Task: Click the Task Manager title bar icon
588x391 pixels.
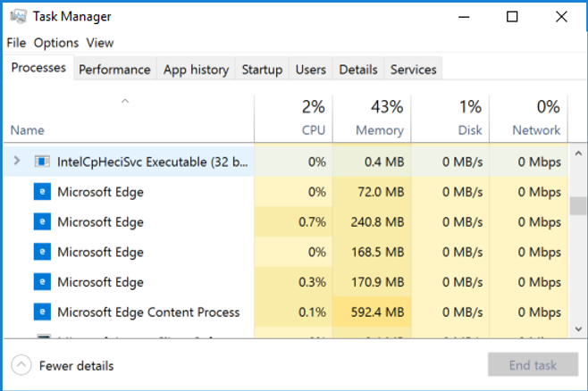Action: (x=18, y=16)
